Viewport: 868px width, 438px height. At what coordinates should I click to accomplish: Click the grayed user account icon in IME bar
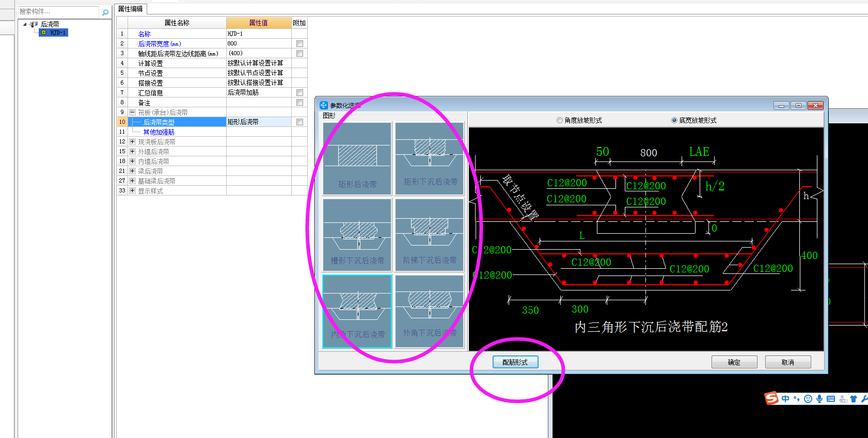pos(843,399)
